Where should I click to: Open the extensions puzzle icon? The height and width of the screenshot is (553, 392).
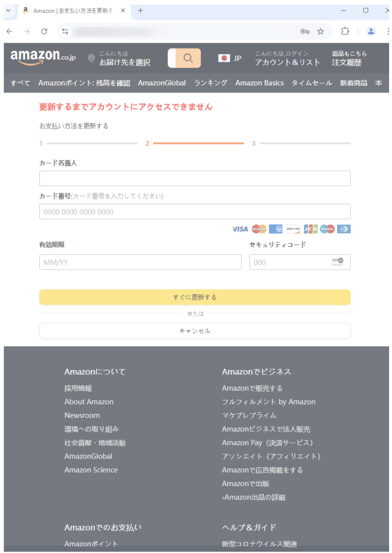pos(345,31)
